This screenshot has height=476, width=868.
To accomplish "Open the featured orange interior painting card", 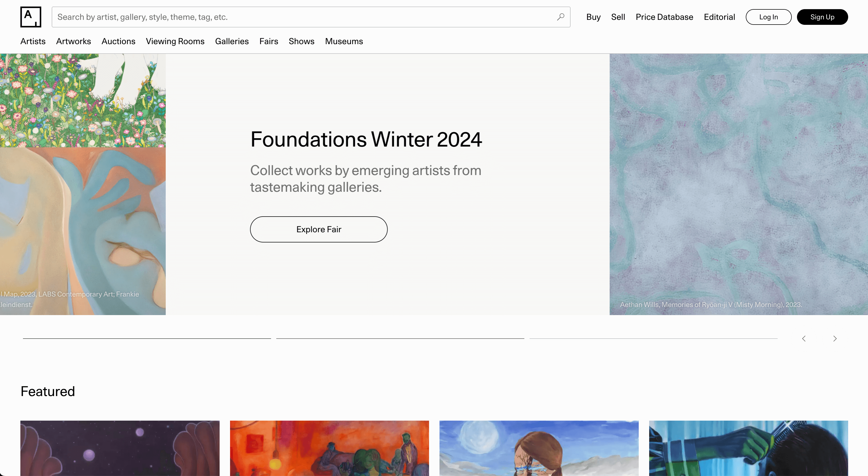I will (x=329, y=448).
